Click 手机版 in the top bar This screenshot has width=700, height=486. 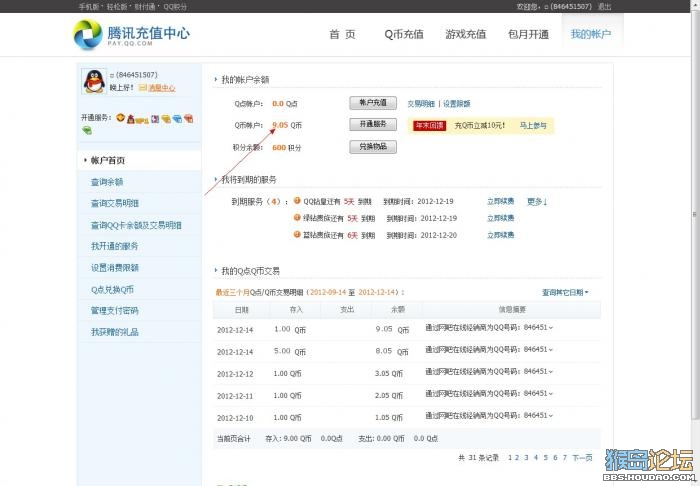(x=88, y=7)
